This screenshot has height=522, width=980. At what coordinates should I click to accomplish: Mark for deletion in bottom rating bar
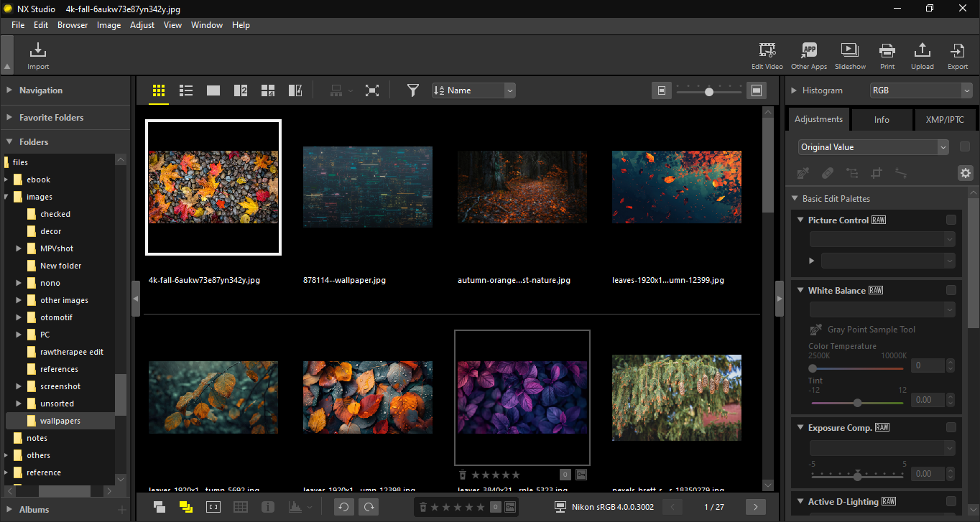pos(424,507)
